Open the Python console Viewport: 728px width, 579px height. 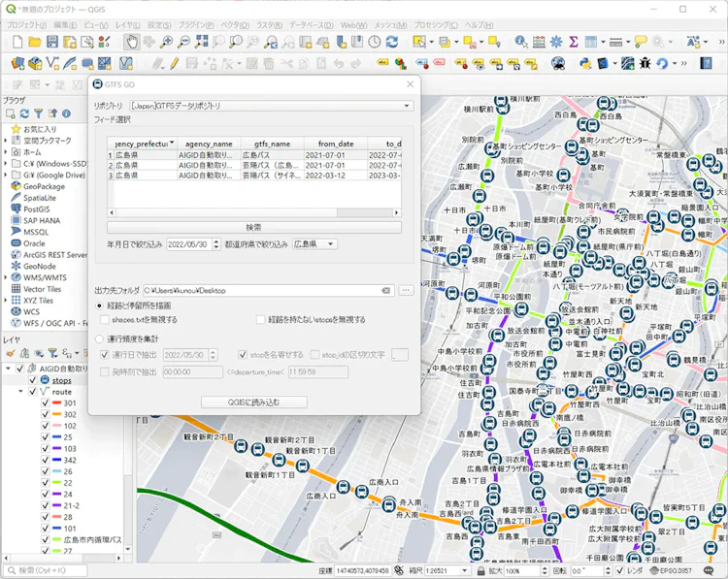[585, 63]
